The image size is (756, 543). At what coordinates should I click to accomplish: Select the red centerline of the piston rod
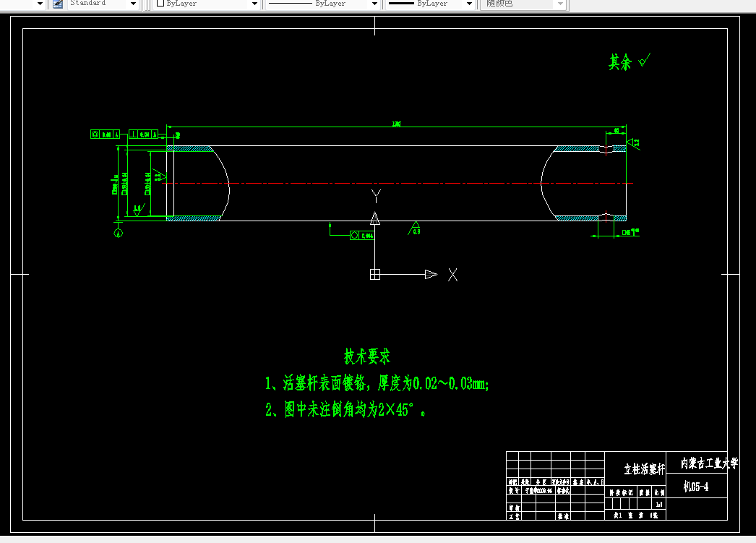click(398, 183)
